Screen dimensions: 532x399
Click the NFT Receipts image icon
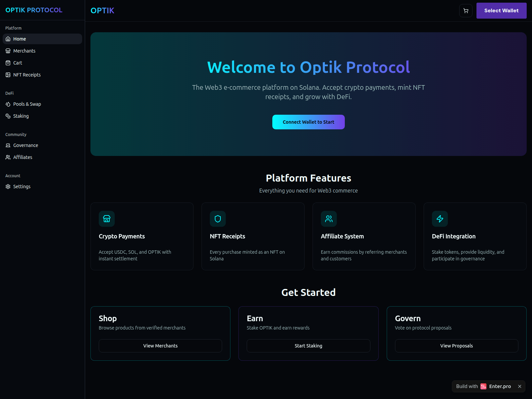pyautogui.click(x=8, y=75)
